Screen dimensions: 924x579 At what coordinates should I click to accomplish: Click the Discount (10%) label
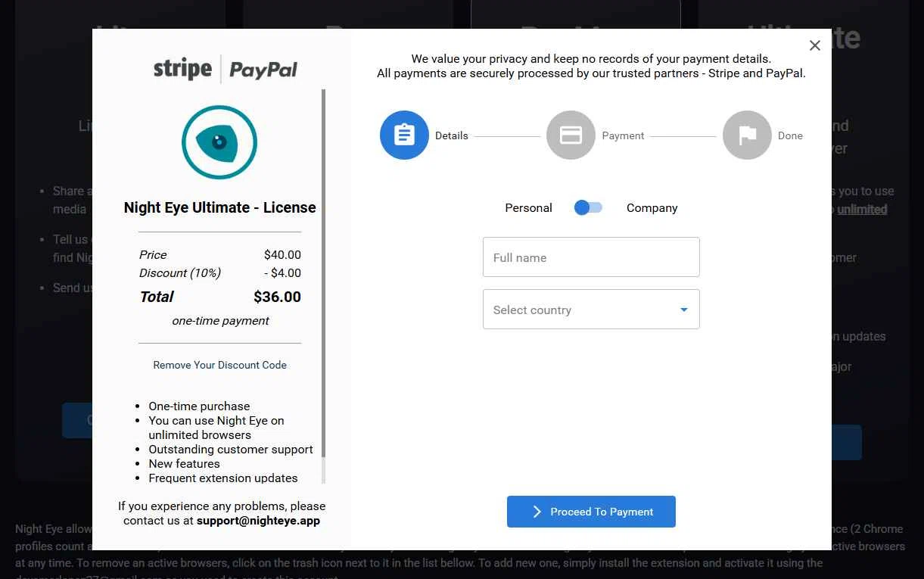click(x=180, y=272)
